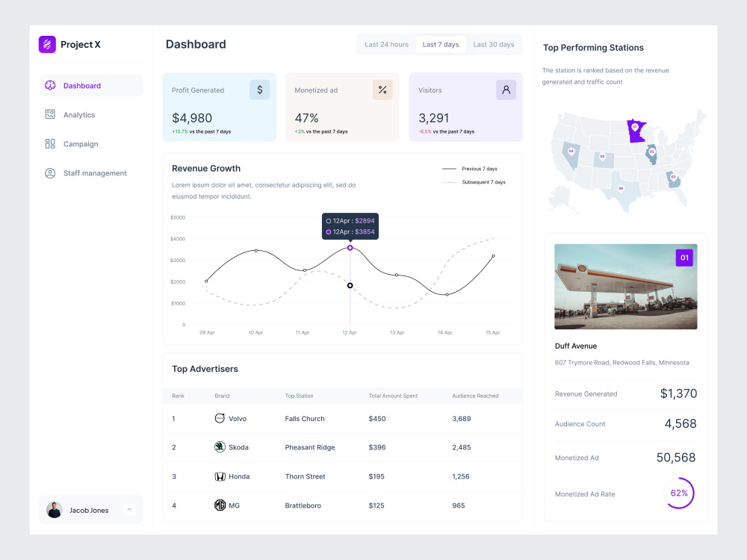747x560 pixels.
Task: Click the Campaign grid icon
Action: (x=50, y=144)
